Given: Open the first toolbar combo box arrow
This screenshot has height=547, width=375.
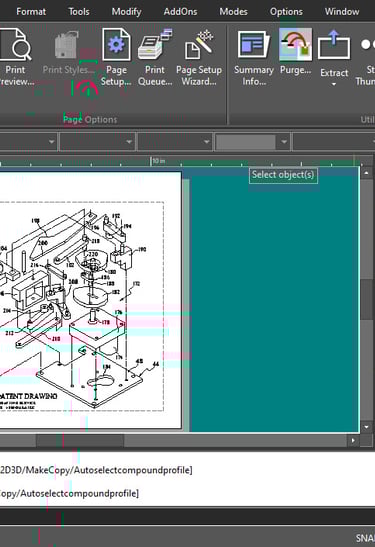Looking at the screenshot, I should click(52, 142).
